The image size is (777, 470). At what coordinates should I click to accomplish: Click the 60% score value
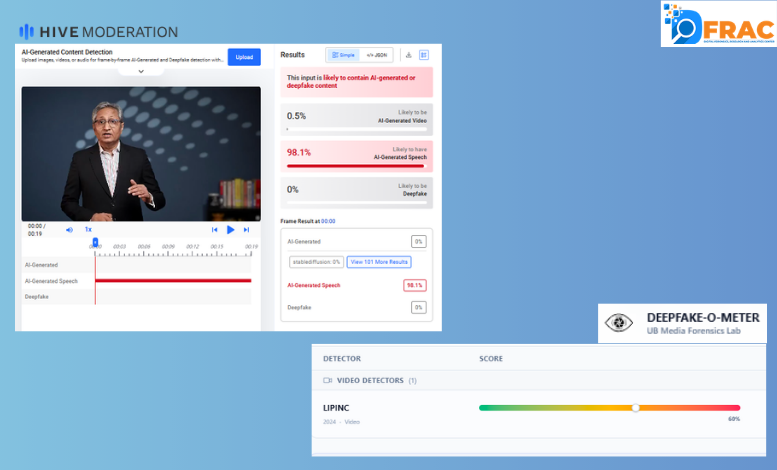[734, 419]
